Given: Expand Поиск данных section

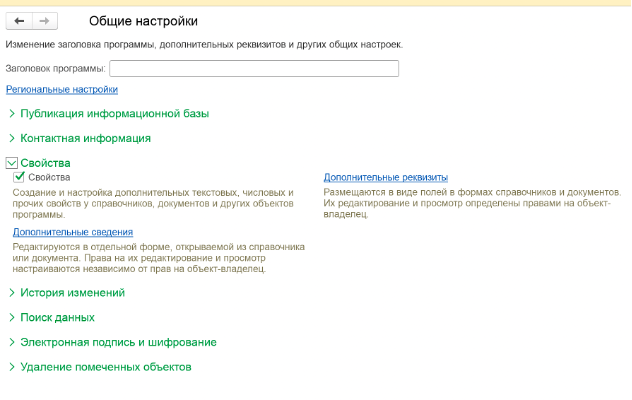Looking at the screenshot, I should 57,317.
